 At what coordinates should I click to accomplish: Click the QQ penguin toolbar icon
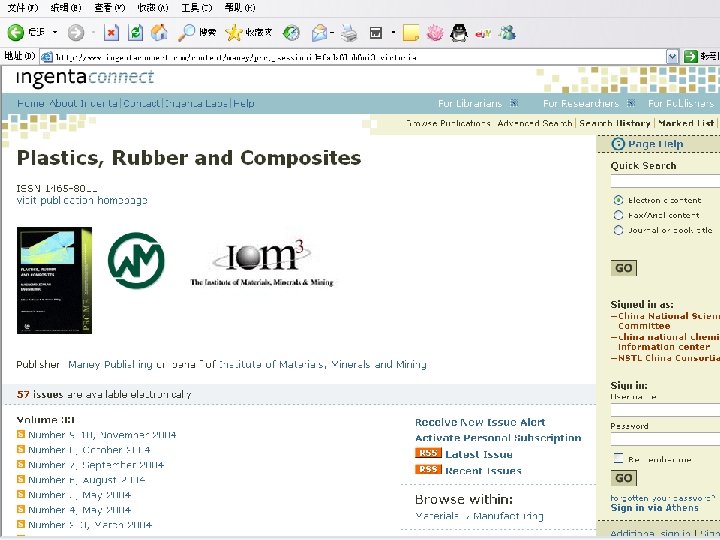point(459,33)
